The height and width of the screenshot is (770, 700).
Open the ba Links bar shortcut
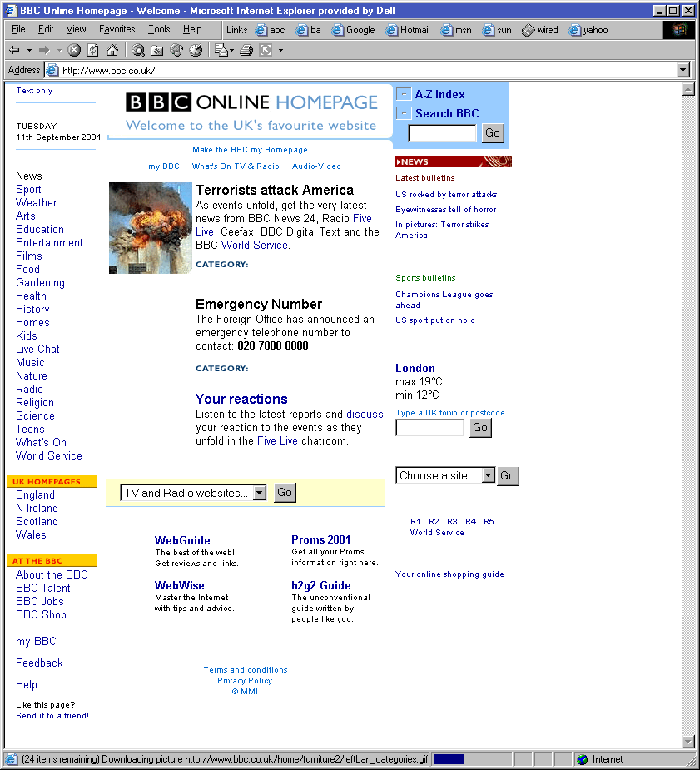(x=308, y=30)
